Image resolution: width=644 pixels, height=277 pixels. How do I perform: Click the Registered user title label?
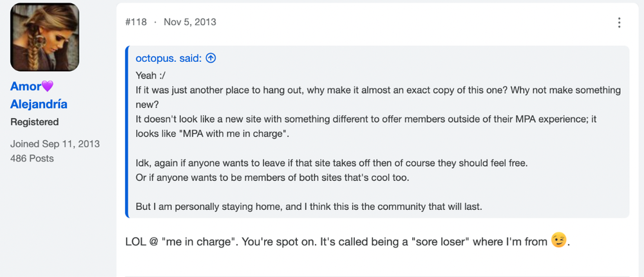35,122
